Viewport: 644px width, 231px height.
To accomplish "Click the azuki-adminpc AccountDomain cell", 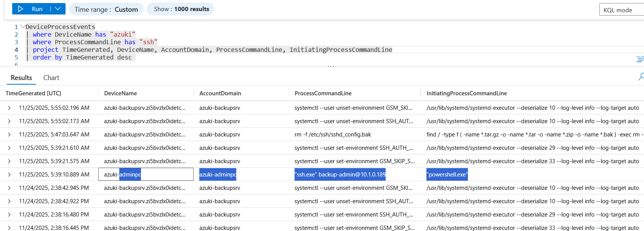I will [218, 175].
